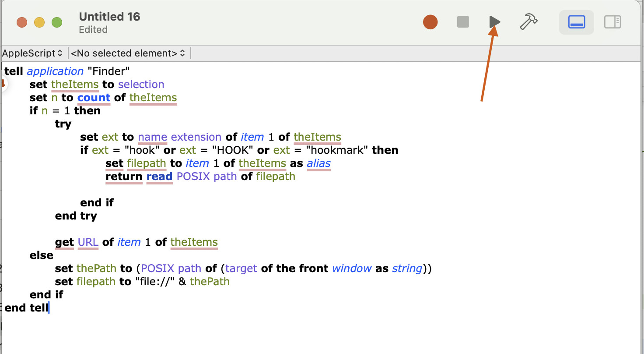This screenshot has height=354, width=644.
Task: Zoom the window with the green button
Action: [57, 22]
